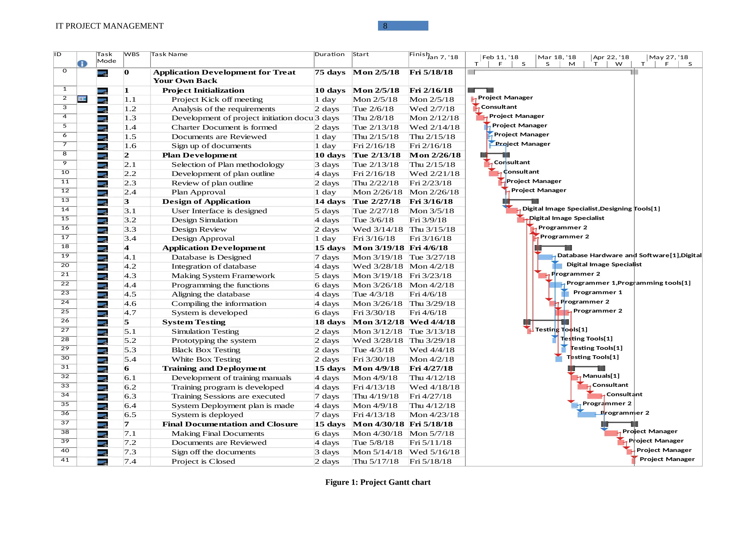Select 'Sign off the documents' task
The image size is (756, 554).
pos(213,452)
